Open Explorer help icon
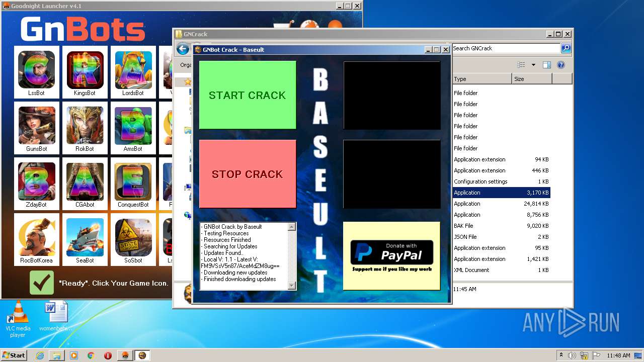Image resolution: width=644 pixels, height=362 pixels. click(561, 65)
